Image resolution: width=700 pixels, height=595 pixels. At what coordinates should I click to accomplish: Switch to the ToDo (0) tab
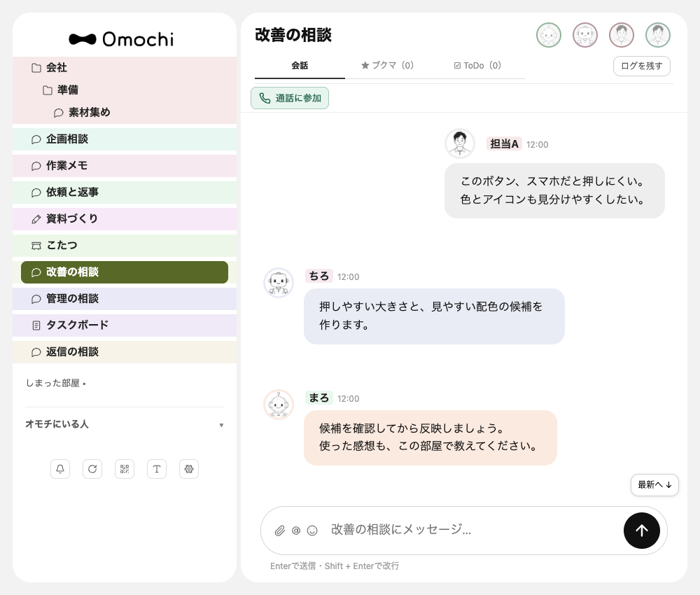tap(477, 66)
